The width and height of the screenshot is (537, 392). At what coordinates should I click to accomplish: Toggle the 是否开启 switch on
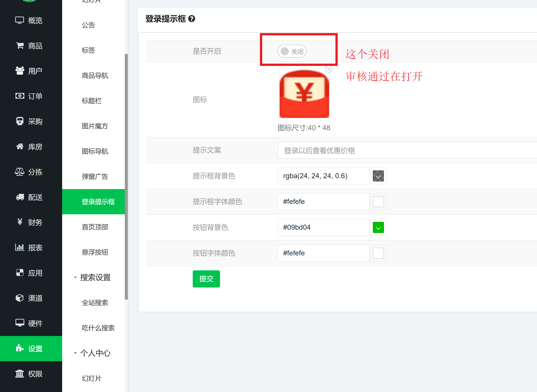coord(292,51)
